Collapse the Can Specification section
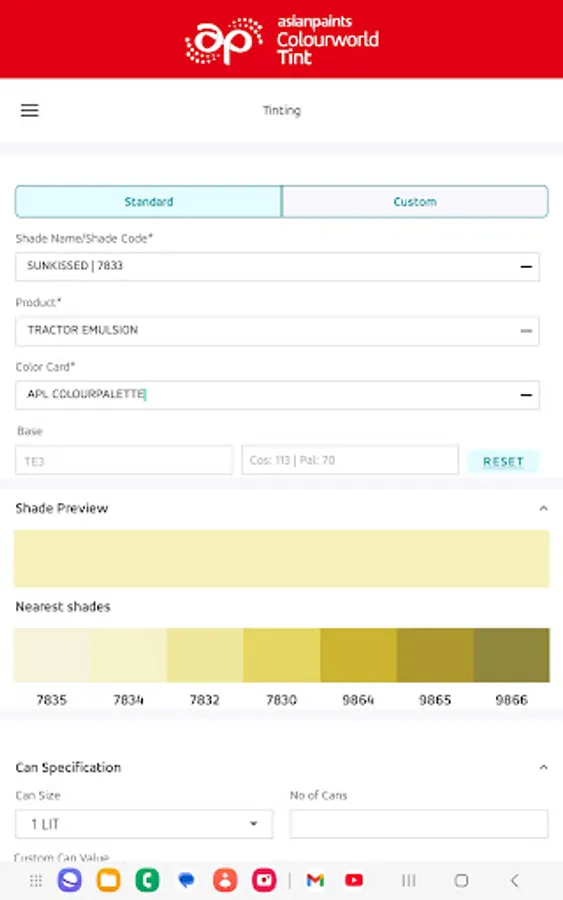Screen dimensions: 563x900 (543, 767)
